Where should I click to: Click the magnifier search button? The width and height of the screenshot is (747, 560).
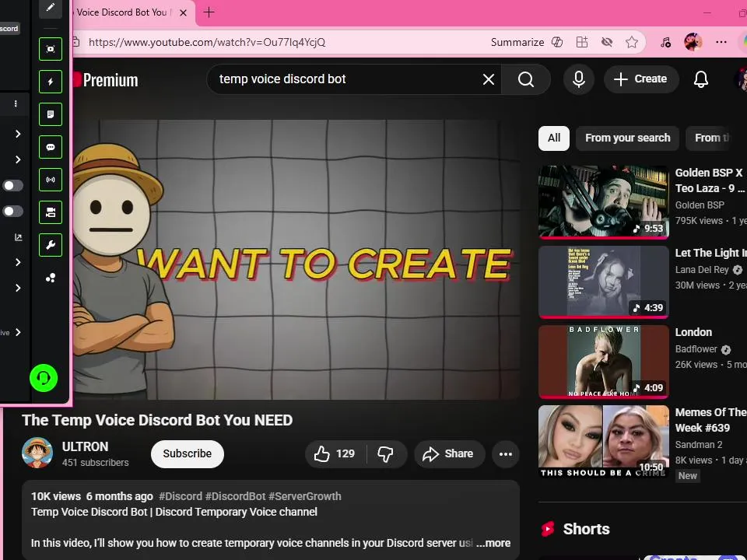pyautogui.click(x=526, y=79)
